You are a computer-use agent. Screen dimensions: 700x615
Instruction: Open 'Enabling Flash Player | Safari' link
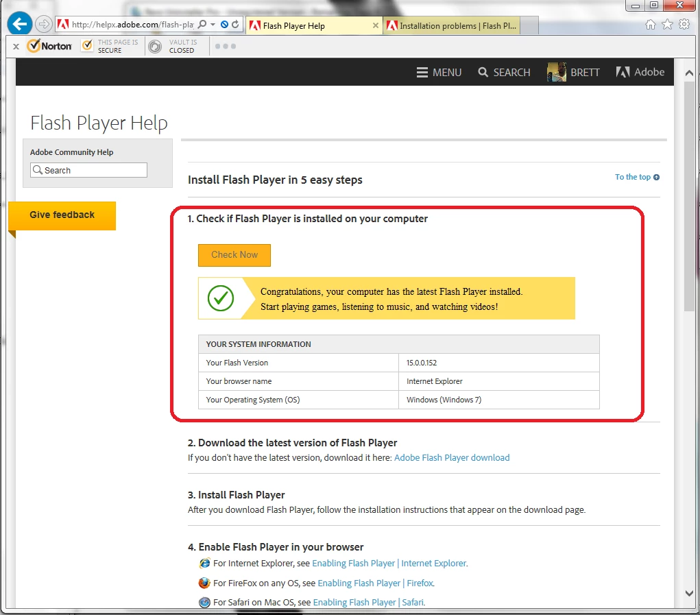[x=368, y=602]
